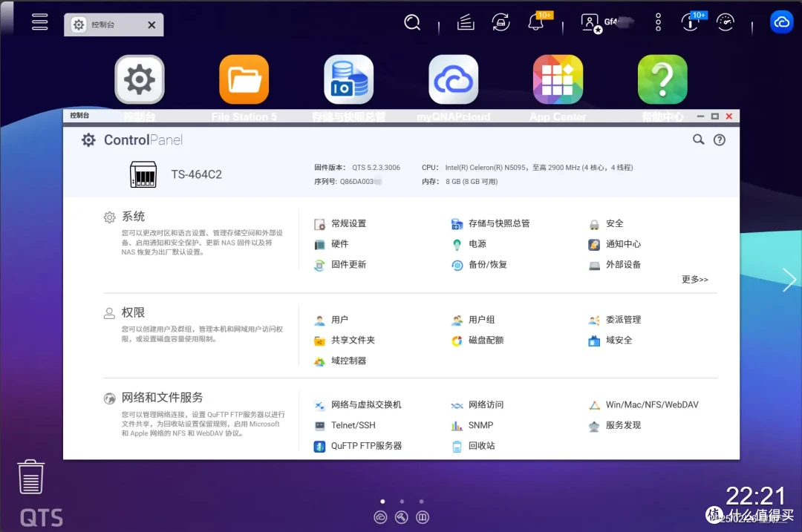Click the first bottom dock circle icon
This screenshot has width=802, height=532.
pyautogui.click(x=380, y=517)
